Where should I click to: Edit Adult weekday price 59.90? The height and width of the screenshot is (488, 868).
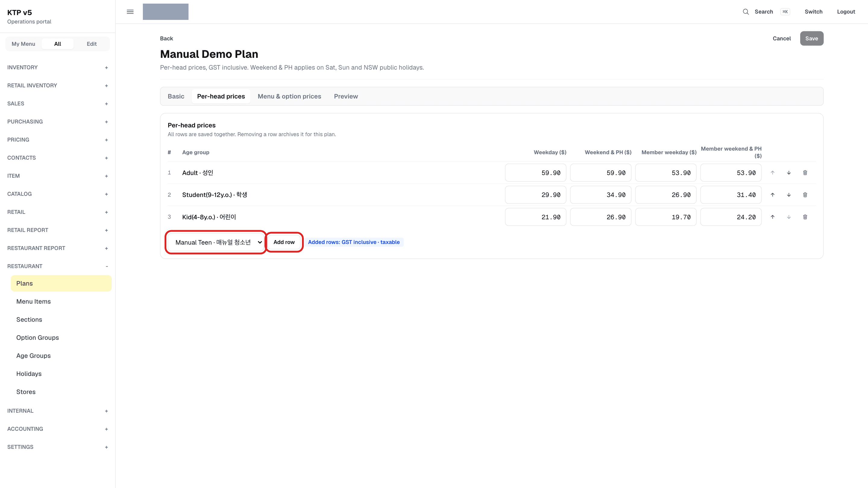536,173
